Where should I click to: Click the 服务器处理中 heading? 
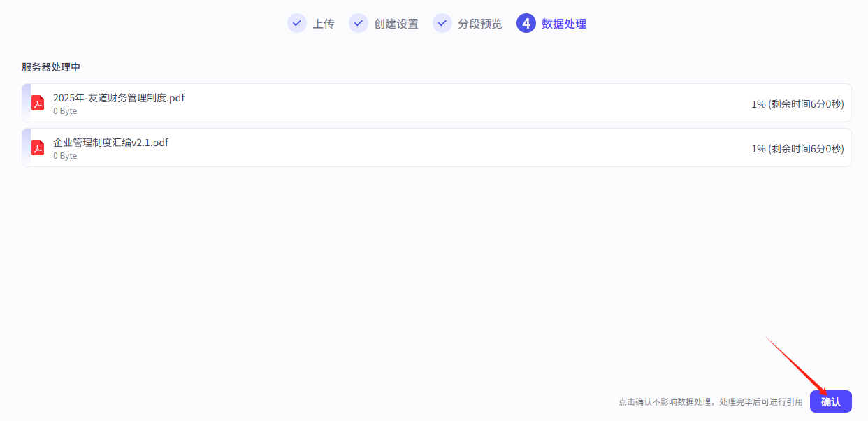(x=51, y=67)
